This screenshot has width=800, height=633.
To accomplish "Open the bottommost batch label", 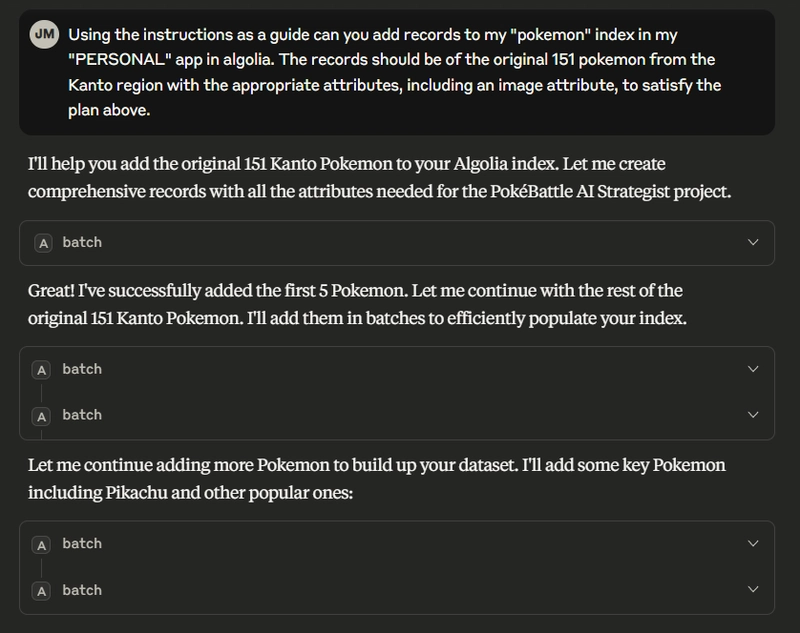I will (x=82, y=590).
